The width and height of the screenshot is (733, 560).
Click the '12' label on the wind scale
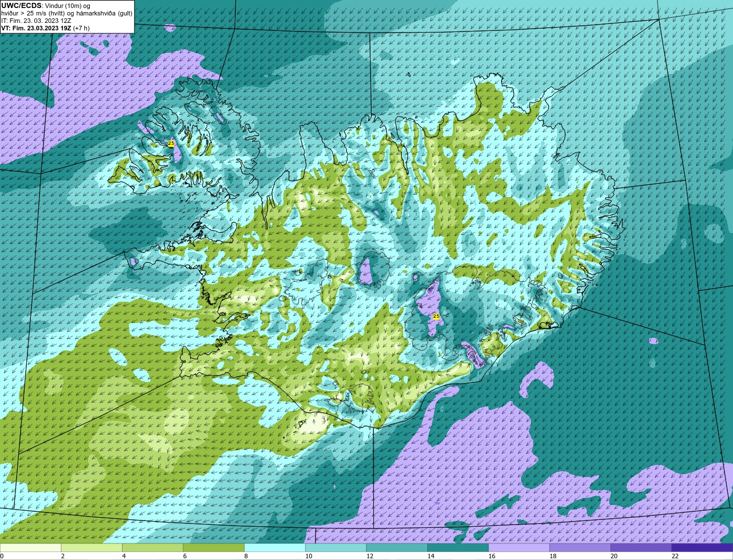(x=369, y=556)
